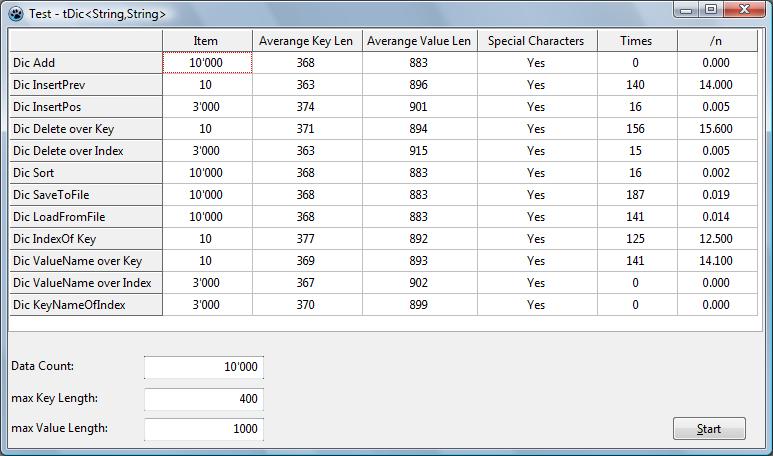Screen dimensions: 773x456
Task: Click the Item column header
Action: pyautogui.click(x=206, y=41)
